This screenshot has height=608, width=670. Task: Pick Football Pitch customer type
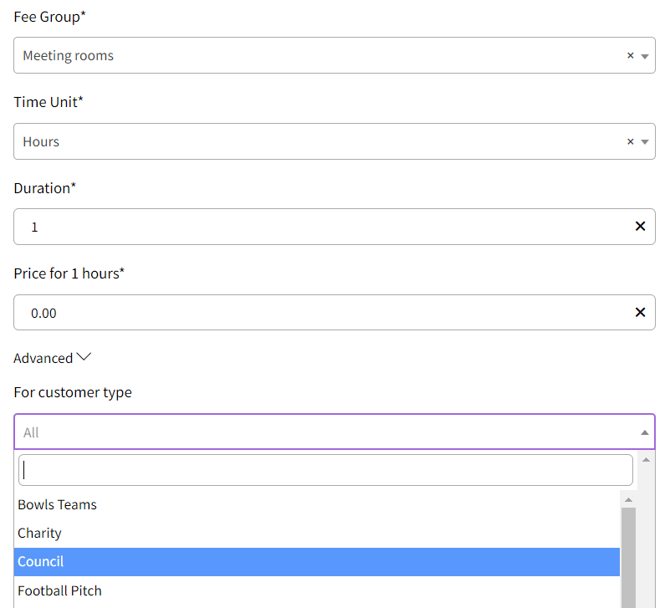(x=60, y=591)
